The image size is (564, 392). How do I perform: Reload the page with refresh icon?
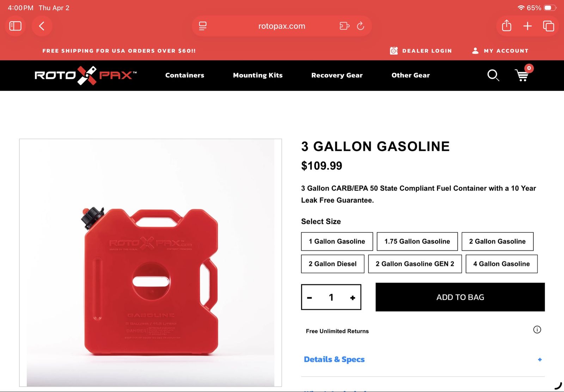pos(360,26)
